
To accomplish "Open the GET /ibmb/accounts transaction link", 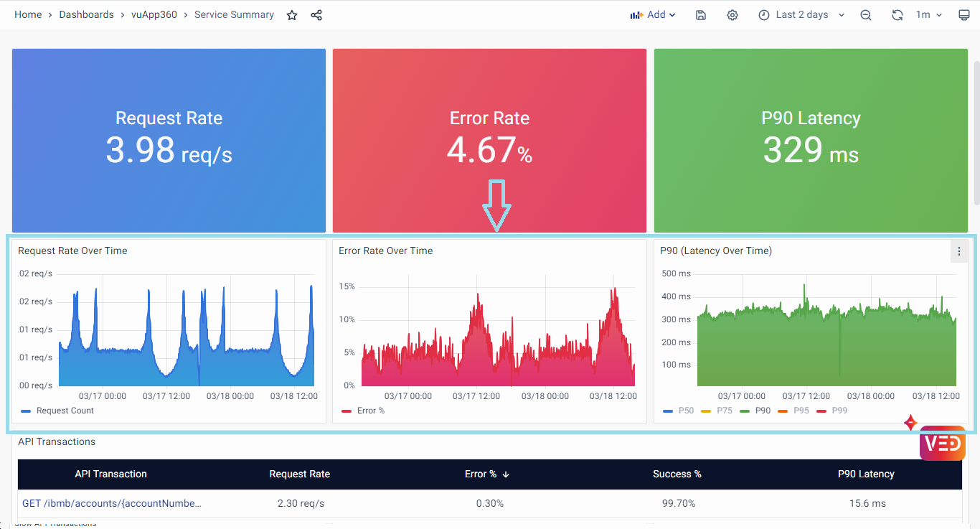I will click(111, 503).
